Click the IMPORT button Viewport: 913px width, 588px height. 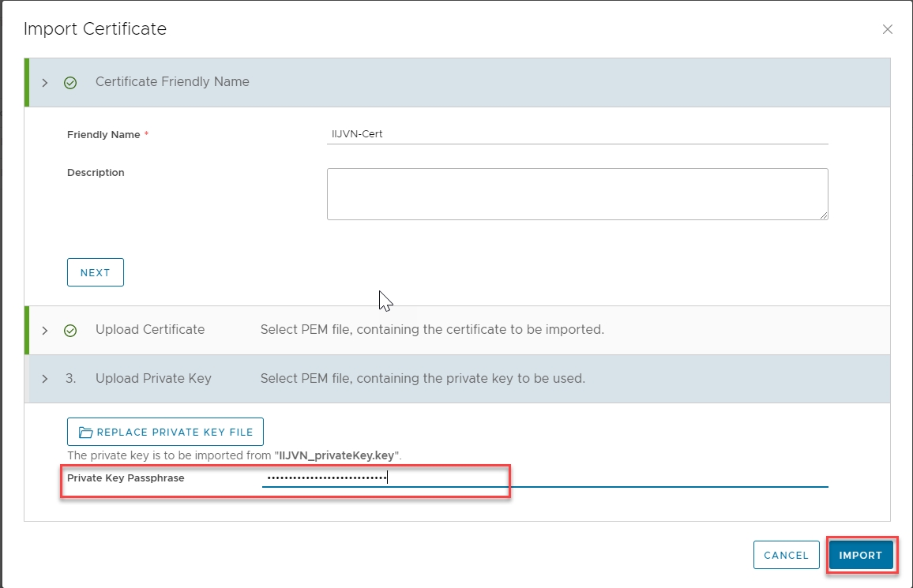[860, 555]
